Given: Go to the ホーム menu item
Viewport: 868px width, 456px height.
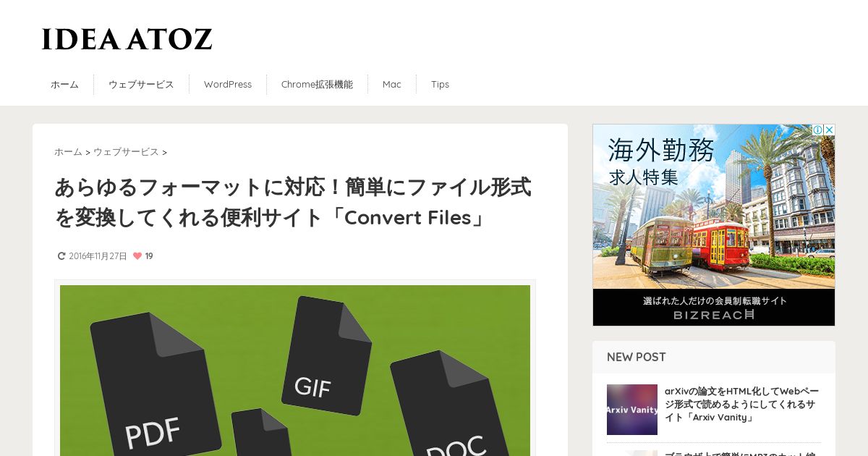Looking at the screenshot, I should [x=64, y=85].
